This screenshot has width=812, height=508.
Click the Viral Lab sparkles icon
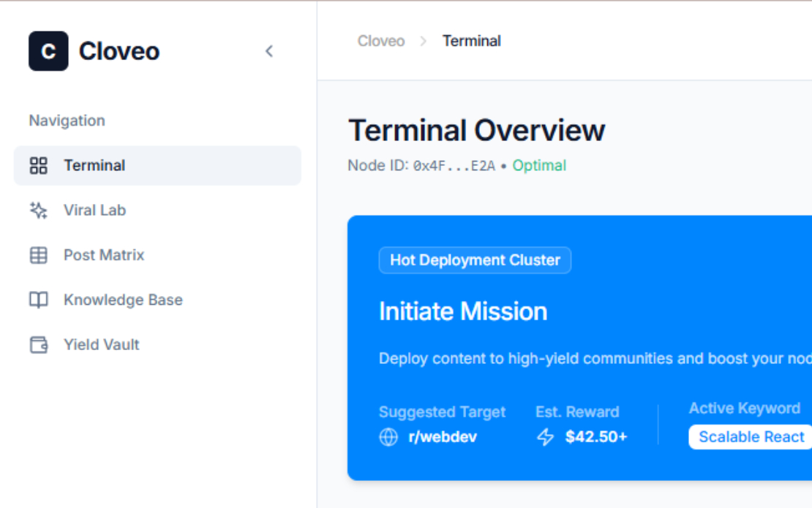(x=38, y=210)
